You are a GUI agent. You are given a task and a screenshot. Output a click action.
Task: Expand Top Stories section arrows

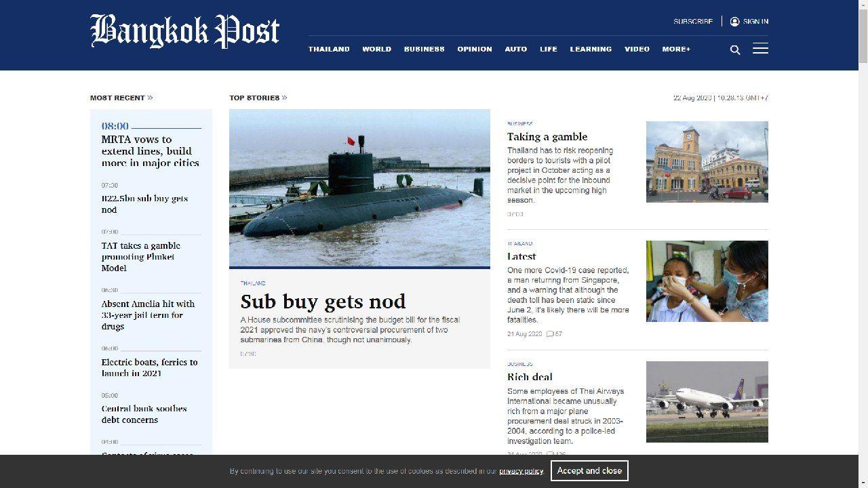285,98
